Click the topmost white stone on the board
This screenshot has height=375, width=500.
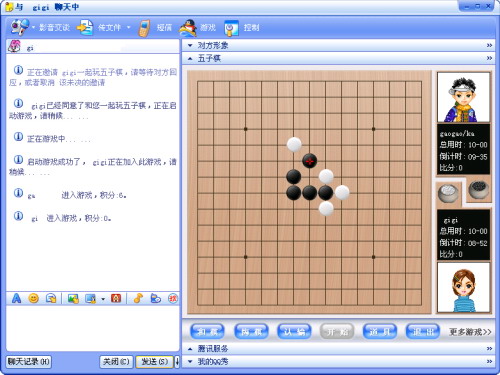294,144
